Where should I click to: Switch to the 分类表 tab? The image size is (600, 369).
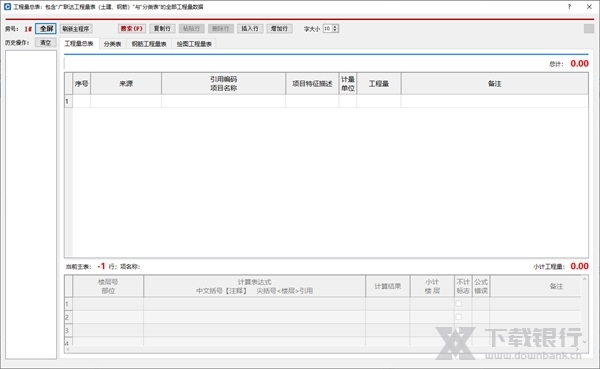[x=112, y=44]
